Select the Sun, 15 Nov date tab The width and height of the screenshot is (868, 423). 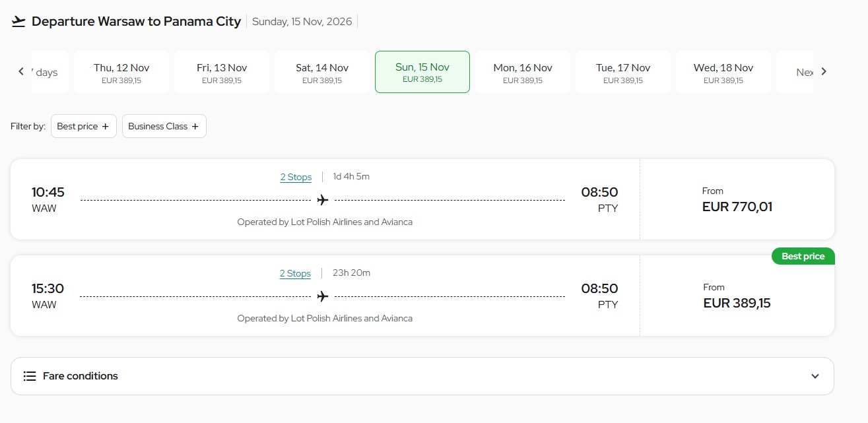pos(422,72)
